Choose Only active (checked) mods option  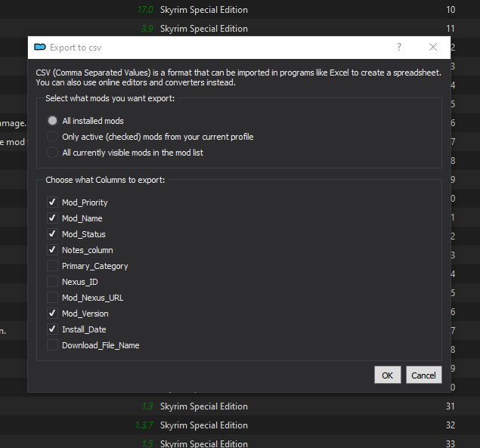pyautogui.click(x=52, y=137)
